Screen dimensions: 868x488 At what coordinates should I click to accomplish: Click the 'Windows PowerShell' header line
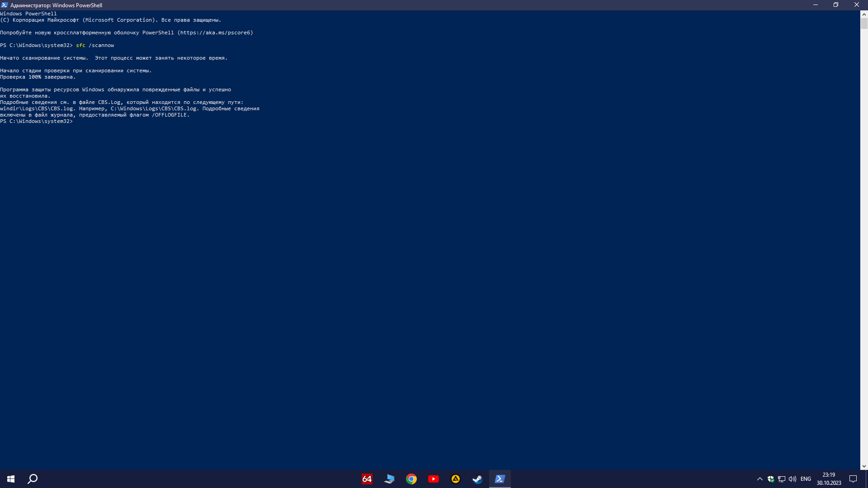click(28, 14)
